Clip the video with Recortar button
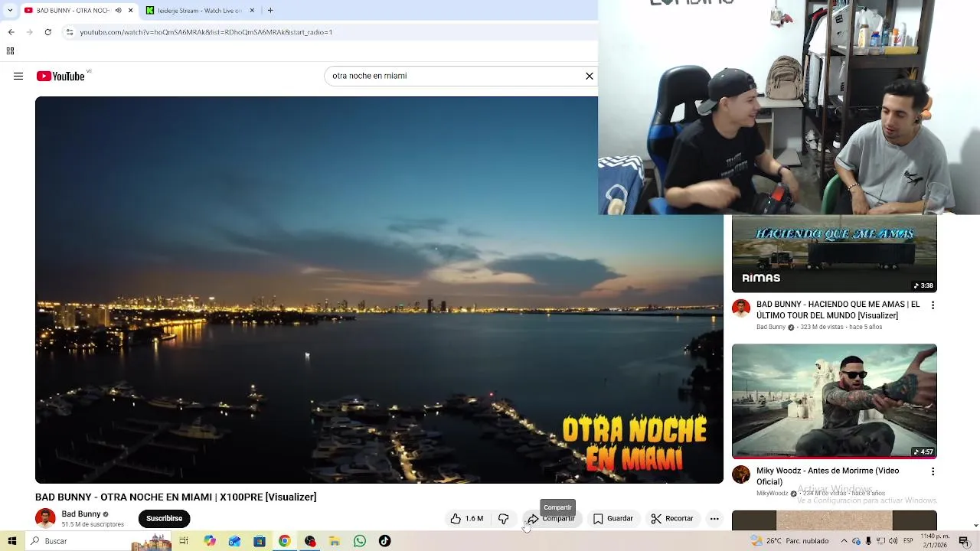Screen dimensions: 980x551 tap(672, 519)
